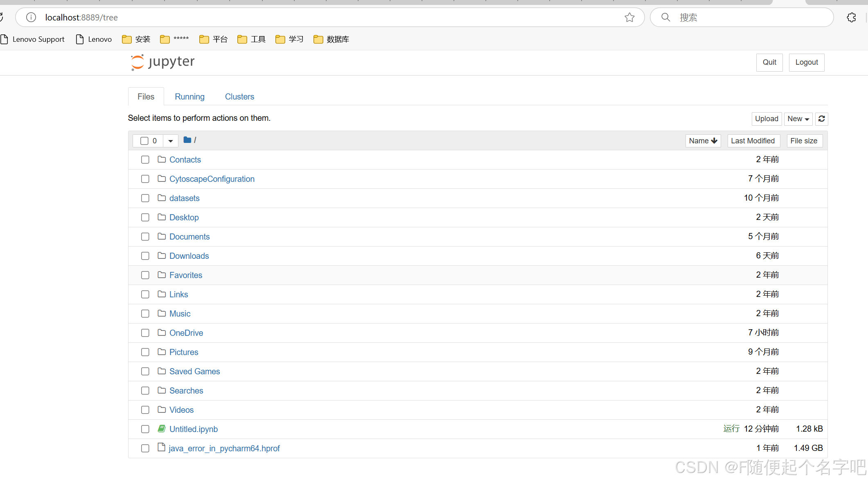
Task: Switch to the Clusters tab
Action: (x=239, y=96)
